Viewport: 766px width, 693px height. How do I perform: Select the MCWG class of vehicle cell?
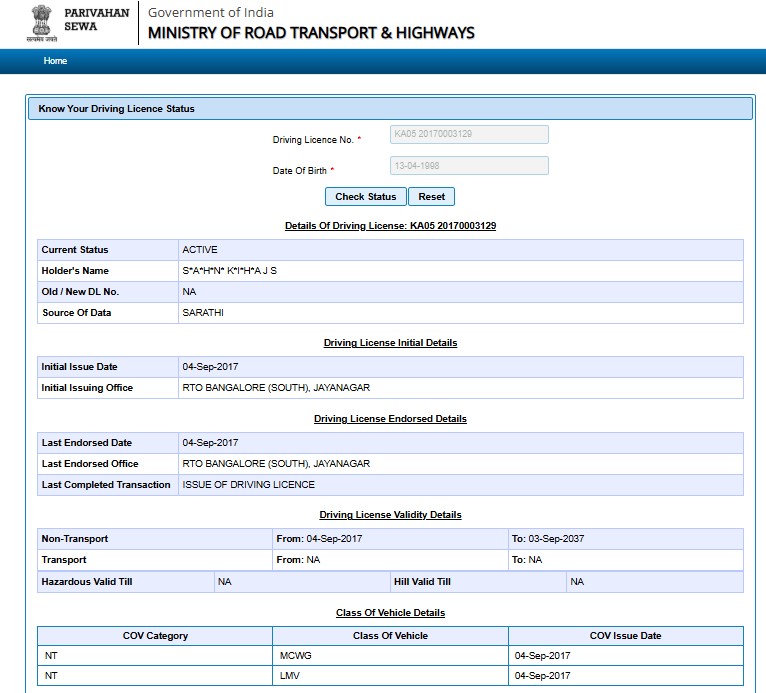[x=295, y=656]
